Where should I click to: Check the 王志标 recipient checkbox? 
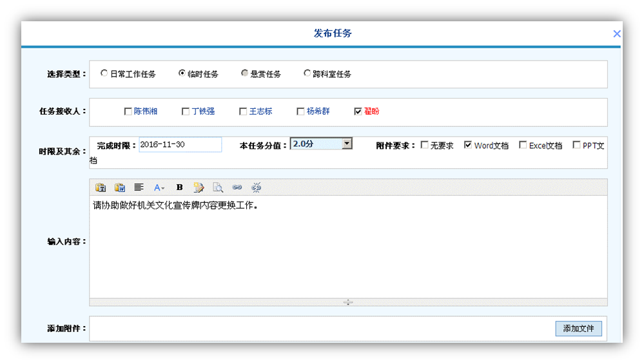pyautogui.click(x=243, y=111)
